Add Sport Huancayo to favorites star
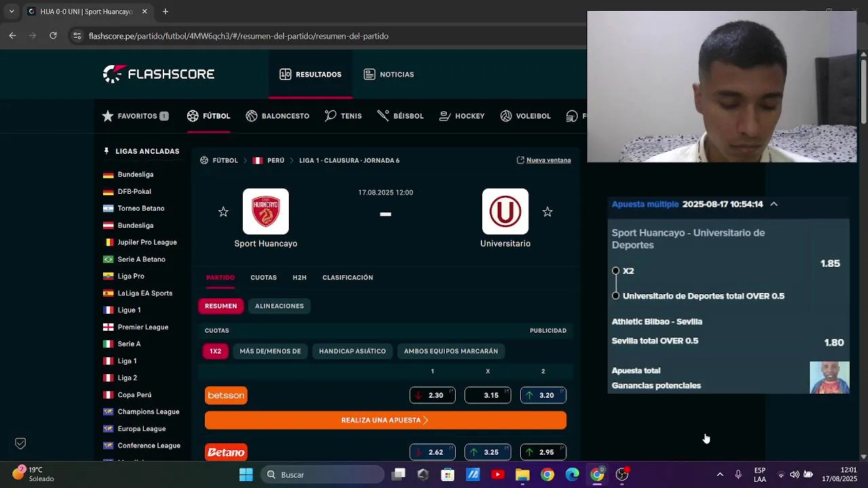 click(x=223, y=212)
